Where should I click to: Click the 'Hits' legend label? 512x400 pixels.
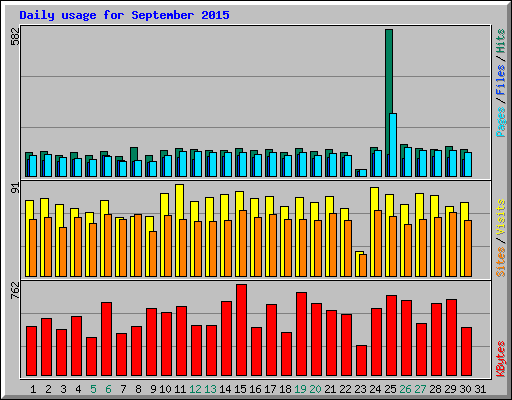coord(501,41)
